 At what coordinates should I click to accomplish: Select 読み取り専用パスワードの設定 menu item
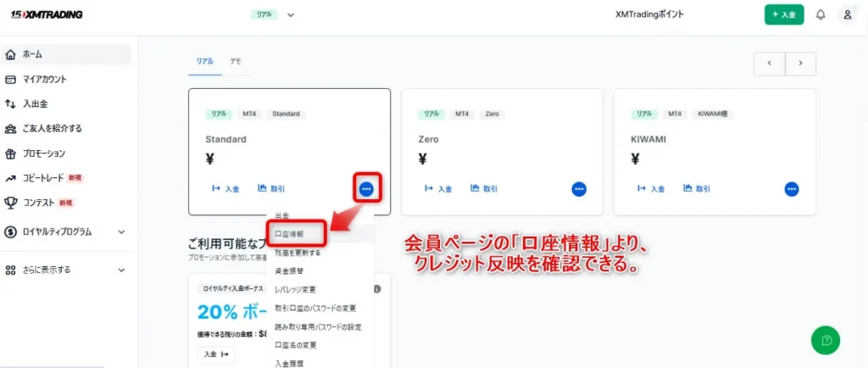click(x=320, y=327)
